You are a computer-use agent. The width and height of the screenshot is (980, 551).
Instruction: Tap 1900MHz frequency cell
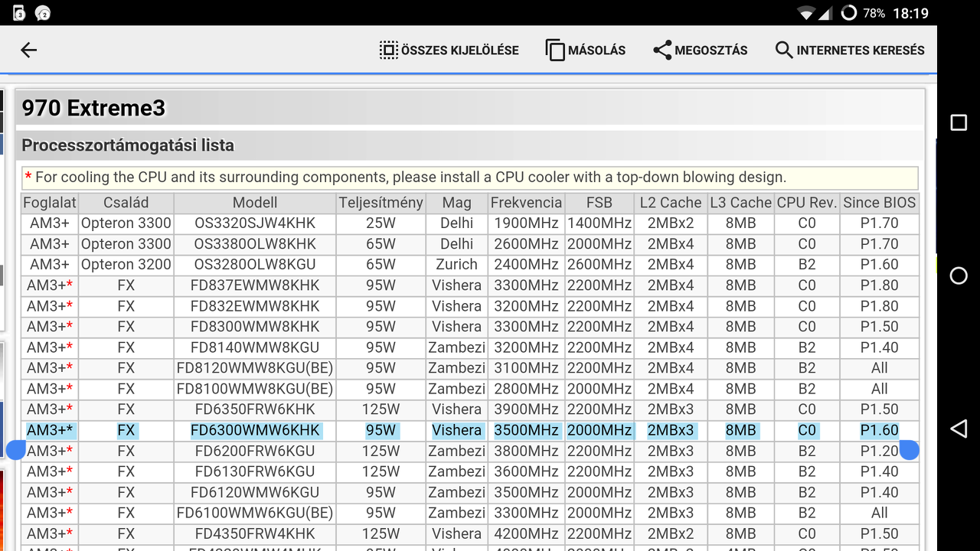point(527,223)
